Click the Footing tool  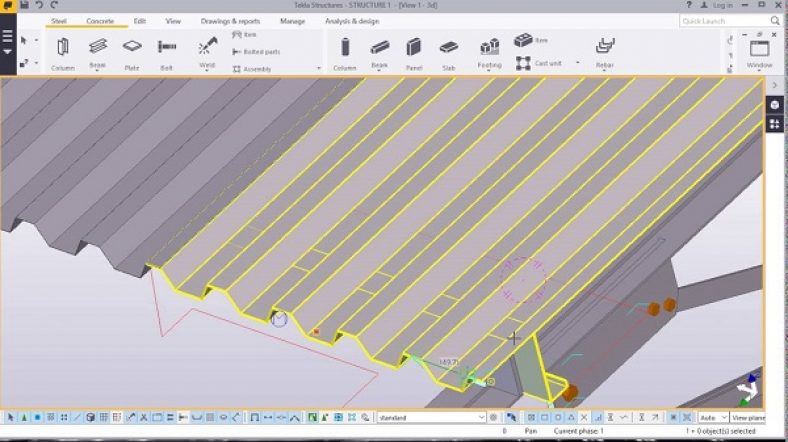[x=489, y=50]
